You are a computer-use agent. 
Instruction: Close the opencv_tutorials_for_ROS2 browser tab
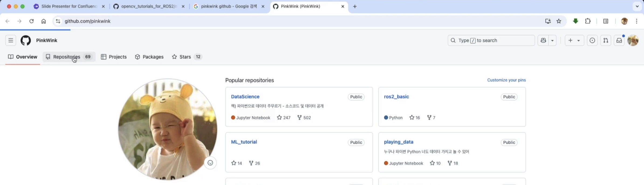[183, 6]
